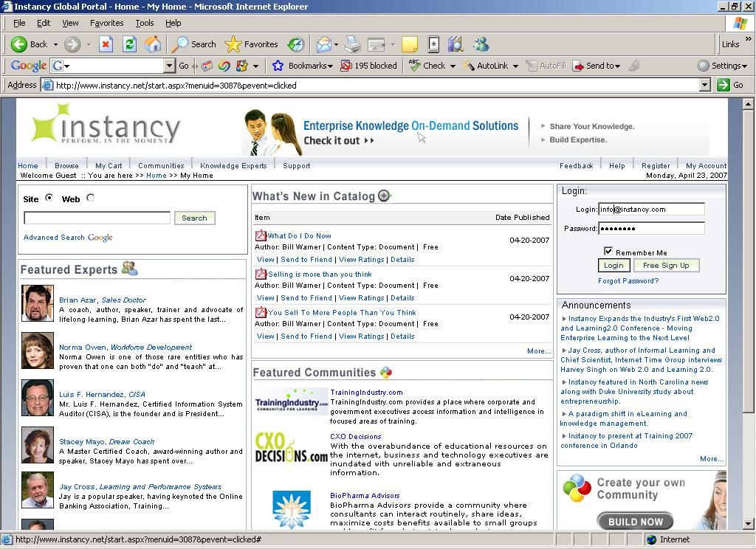The height and width of the screenshot is (549, 756).
Task: Go to Knowledge Experts nav link
Action: click(233, 165)
